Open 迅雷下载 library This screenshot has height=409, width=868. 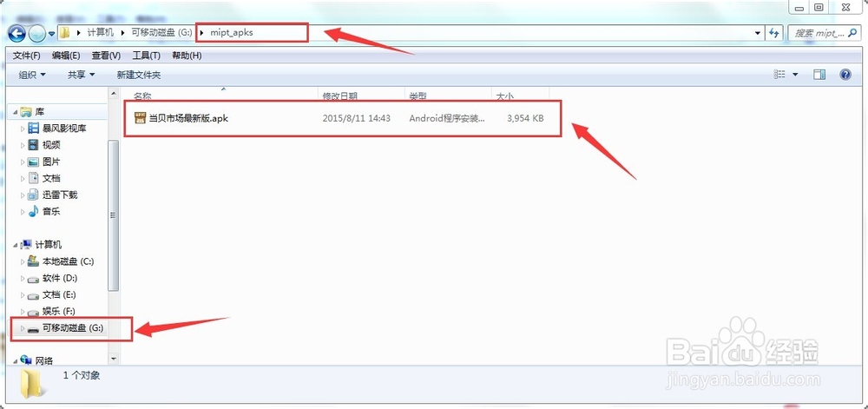click(60, 195)
